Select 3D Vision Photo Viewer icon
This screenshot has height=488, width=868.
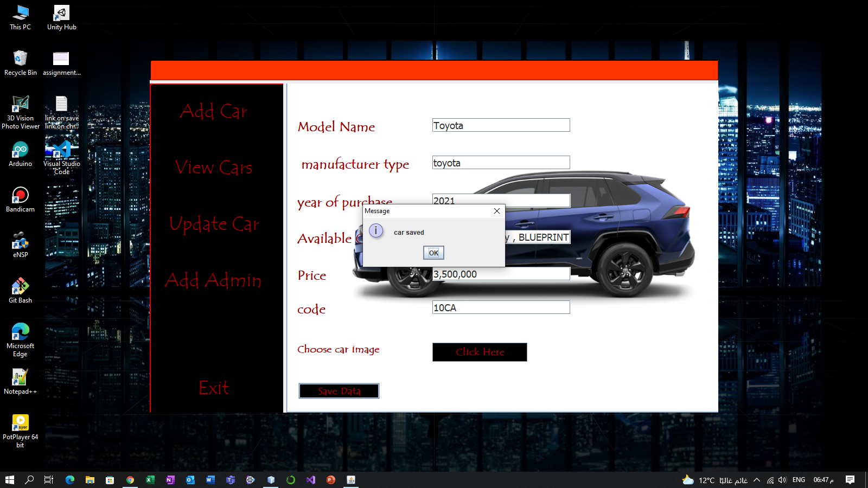(21, 112)
